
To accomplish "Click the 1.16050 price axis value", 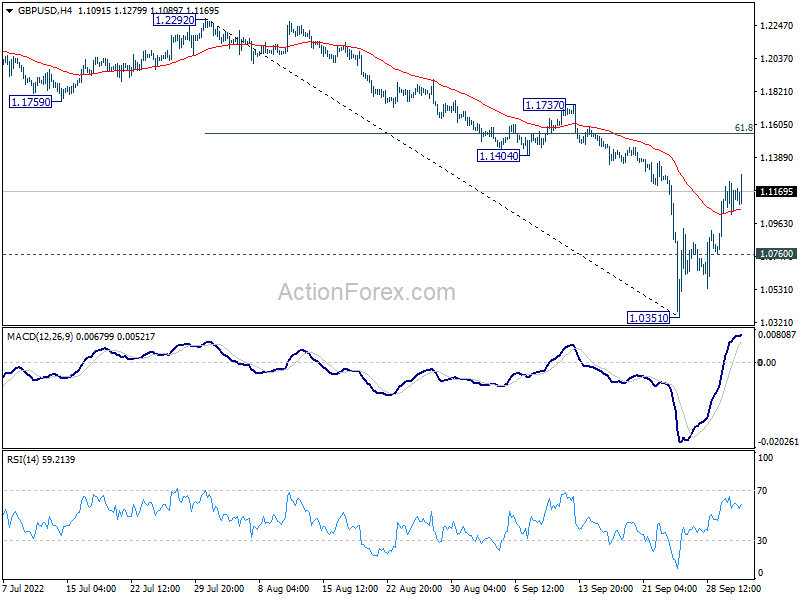I will tap(777, 124).
